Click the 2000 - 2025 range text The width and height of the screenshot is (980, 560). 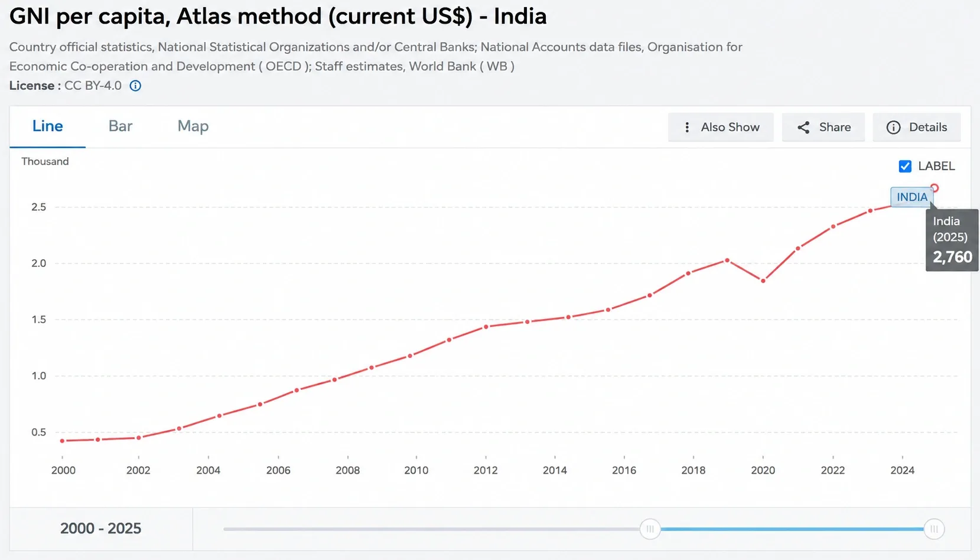tap(100, 528)
